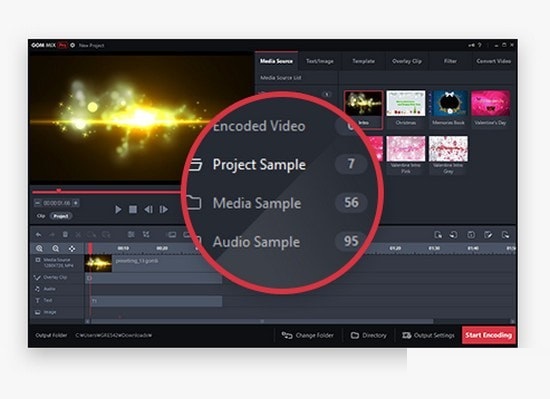This screenshot has height=399, width=550.
Task: Click the preview seek bar marker
Action: coord(59,190)
